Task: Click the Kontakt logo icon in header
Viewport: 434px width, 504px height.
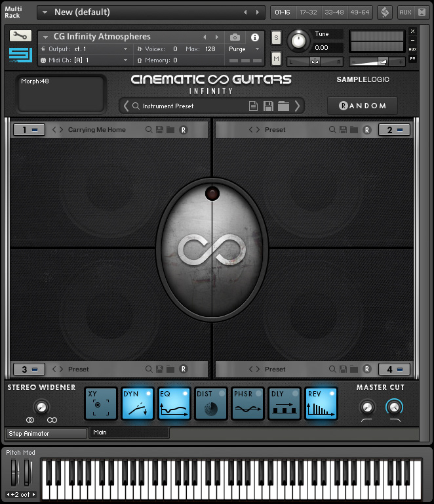Action: (x=385, y=12)
